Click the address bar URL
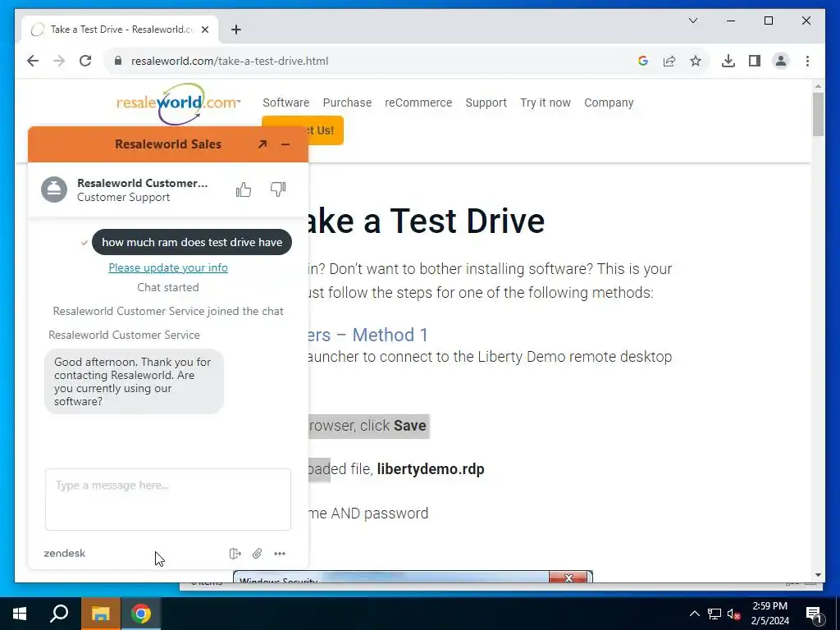840x630 pixels. [230, 61]
